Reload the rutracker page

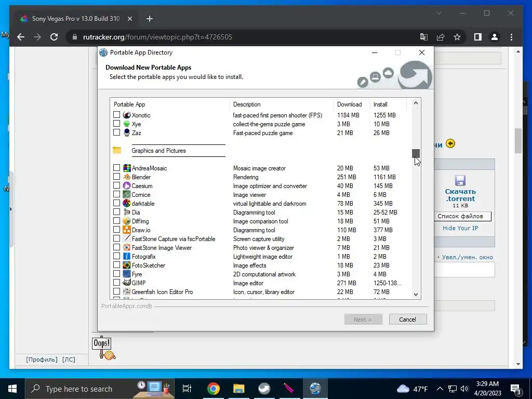point(54,37)
